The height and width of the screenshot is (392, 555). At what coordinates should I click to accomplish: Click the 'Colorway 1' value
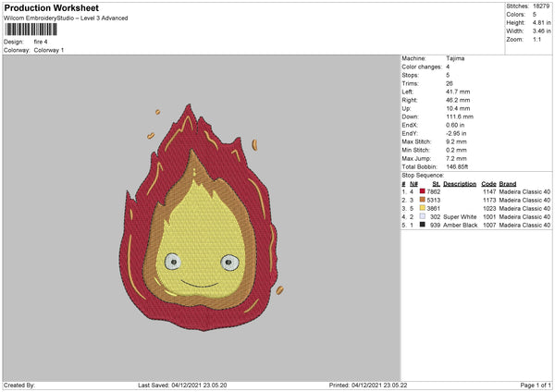coord(49,50)
